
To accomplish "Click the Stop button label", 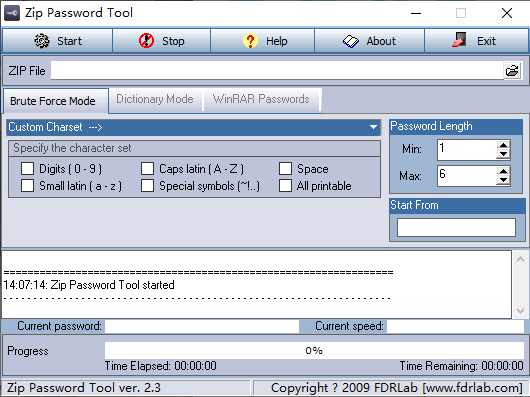I will [173, 41].
